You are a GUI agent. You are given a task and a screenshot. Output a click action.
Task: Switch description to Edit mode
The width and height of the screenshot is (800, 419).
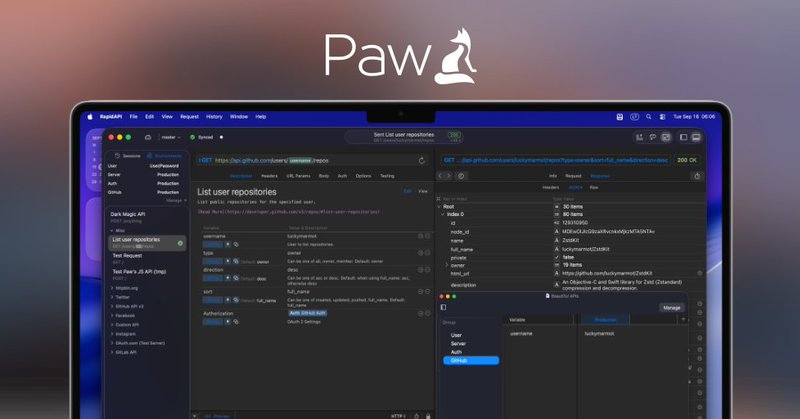(408, 191)
